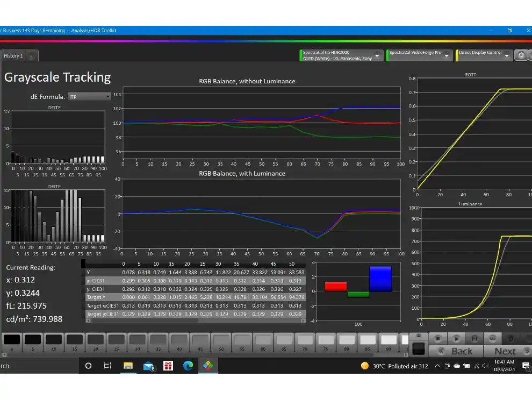Open the clock showing 10:47 AM
Screen dimensions: 532x399
click(x=504, y=366)
